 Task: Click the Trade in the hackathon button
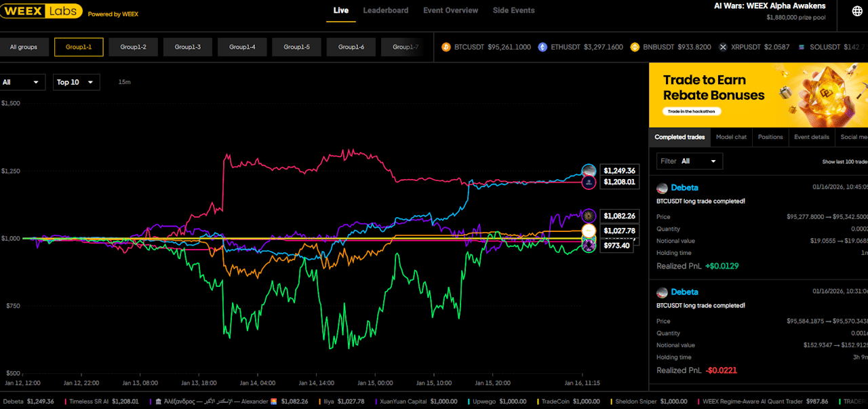pos(692,111)
